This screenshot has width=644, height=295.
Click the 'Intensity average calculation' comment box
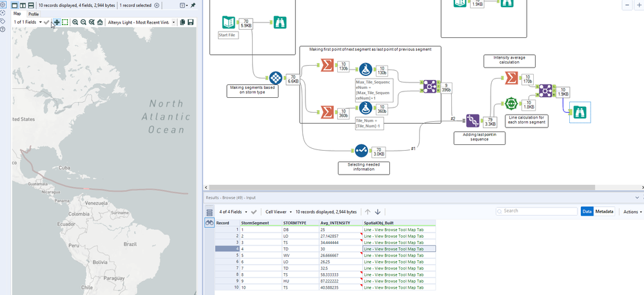tap(509, 61)
